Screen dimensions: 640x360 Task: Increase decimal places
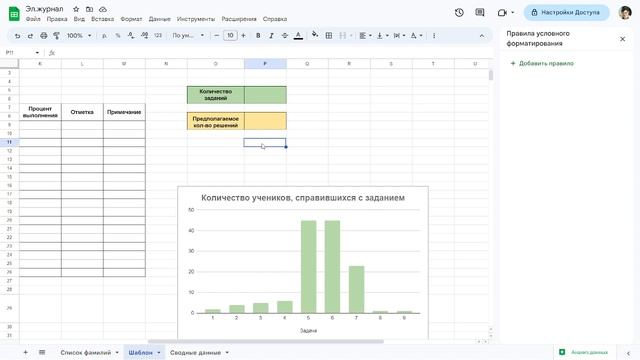pos(144,36)
